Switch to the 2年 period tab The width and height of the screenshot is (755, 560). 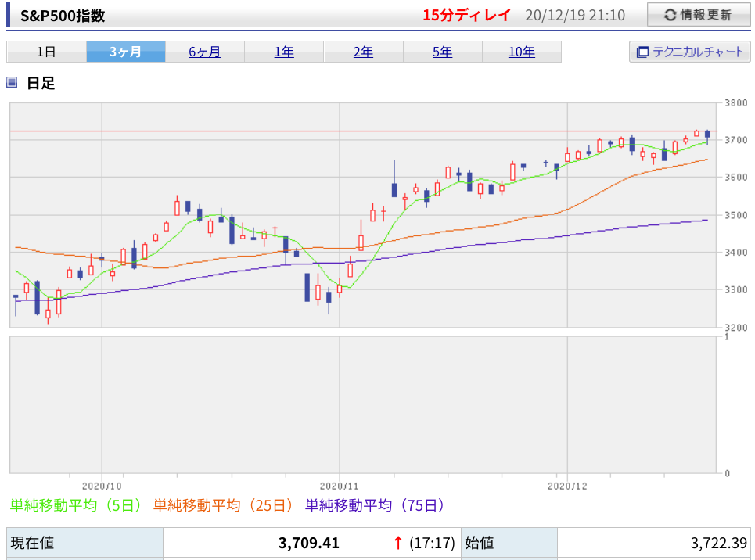click(363, 52)
